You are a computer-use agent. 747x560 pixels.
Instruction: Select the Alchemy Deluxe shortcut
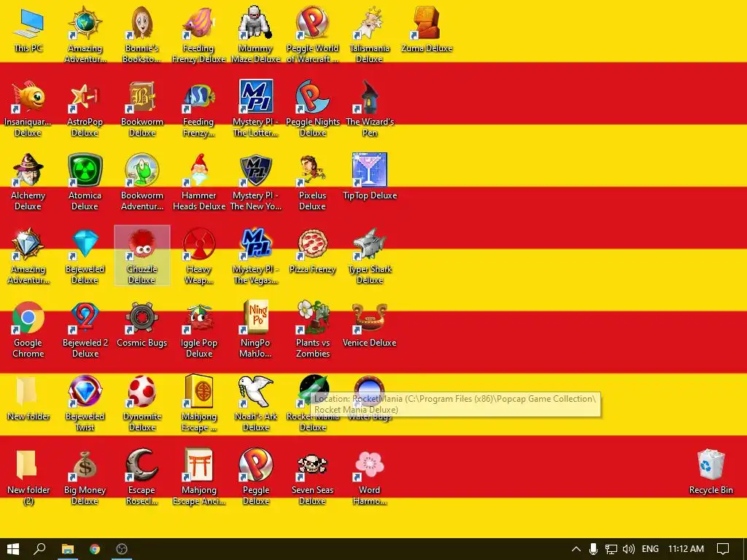click(28, 182)
